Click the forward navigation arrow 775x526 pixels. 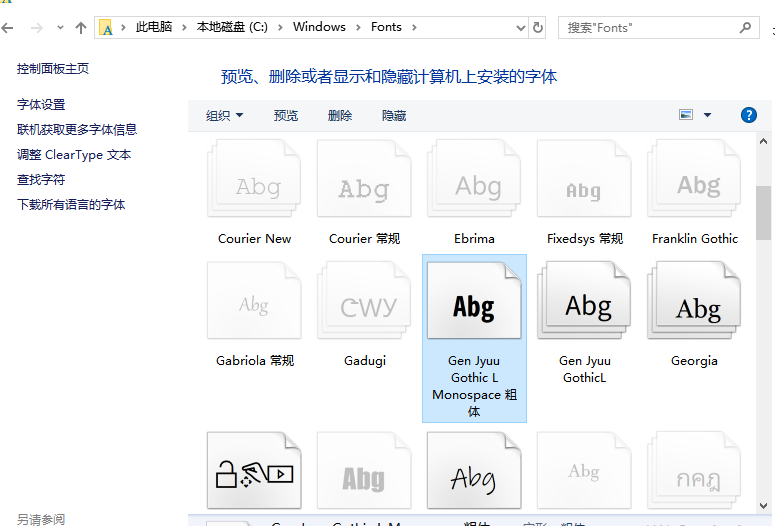pos(37,28)
